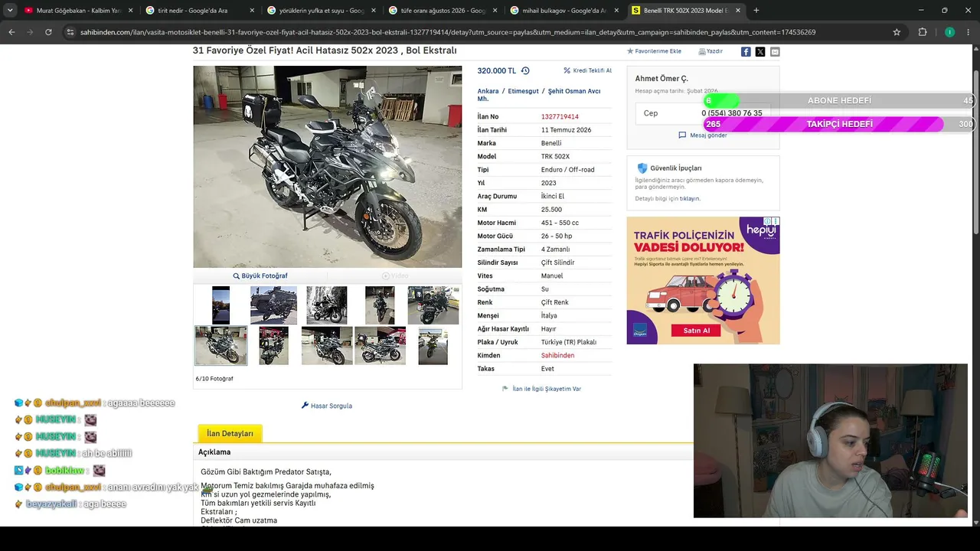Open the price history clock icon

tap(525, 70)
